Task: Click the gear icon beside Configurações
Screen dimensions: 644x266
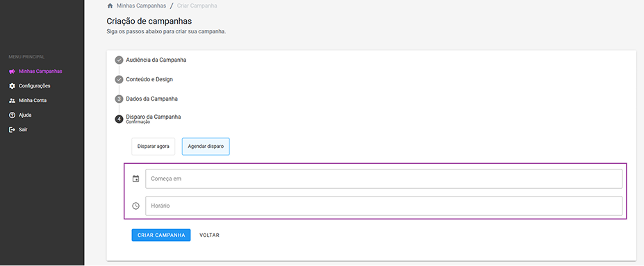Action: (12, 86)
